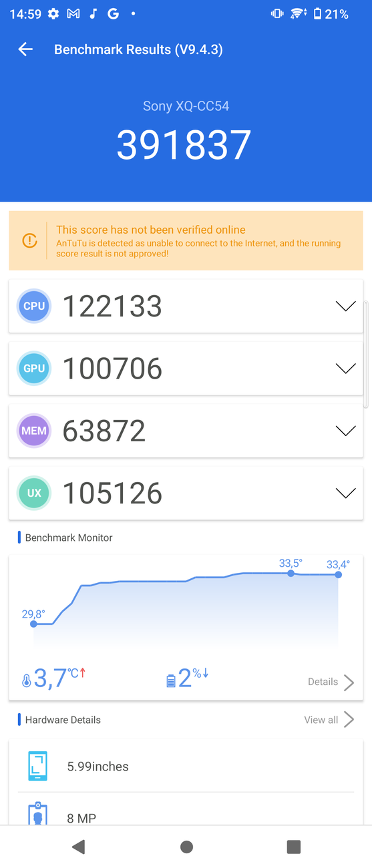Click the GPU score circle icon

pyautogui.click(x=34, y=369)
